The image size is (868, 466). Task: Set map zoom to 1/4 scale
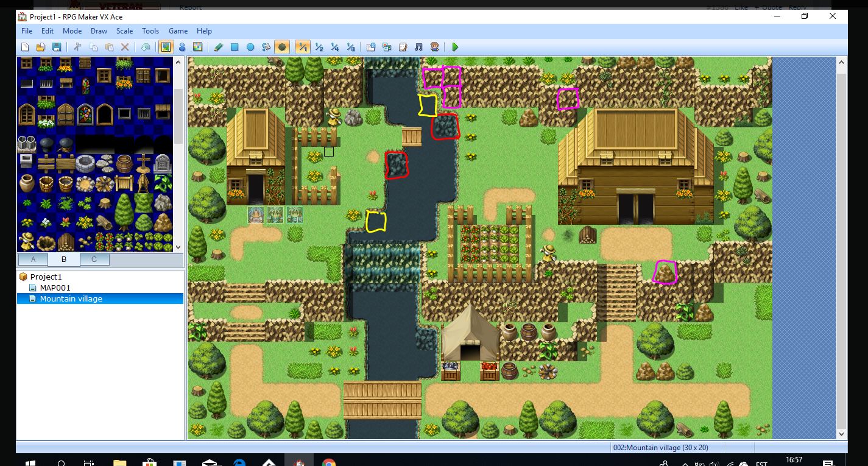tap(334, 47)
